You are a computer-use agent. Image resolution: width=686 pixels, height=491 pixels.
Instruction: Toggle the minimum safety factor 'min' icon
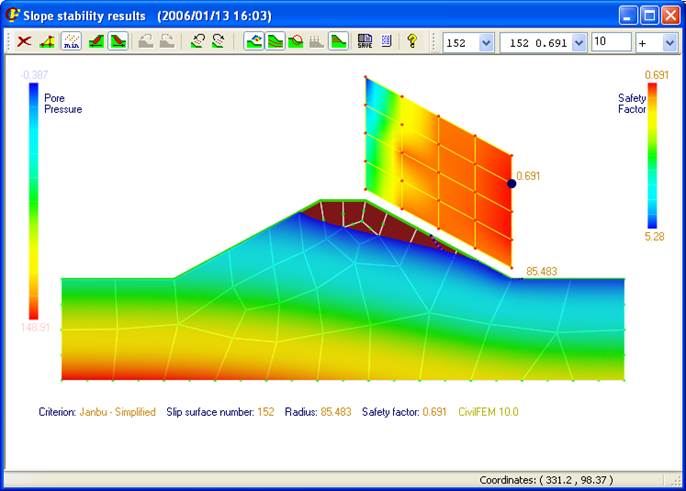[71, 42]
